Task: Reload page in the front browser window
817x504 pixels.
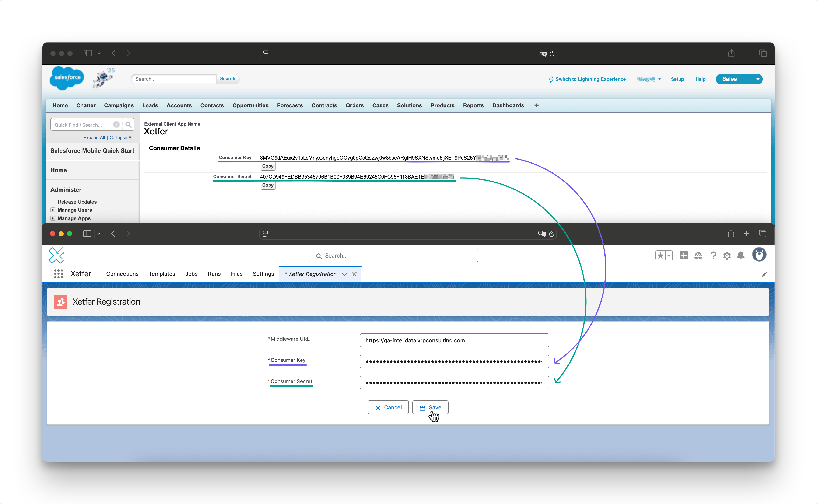Action: coord(551,234)
